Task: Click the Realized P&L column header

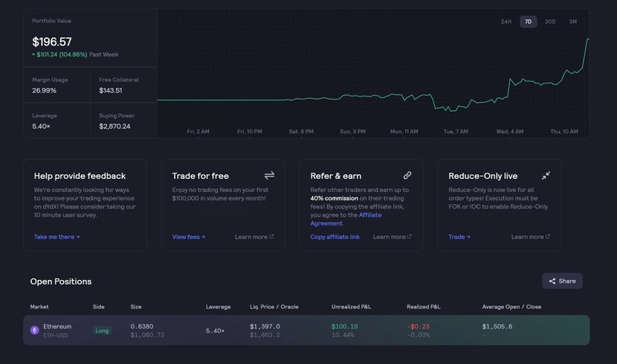Action: (423, 307)
